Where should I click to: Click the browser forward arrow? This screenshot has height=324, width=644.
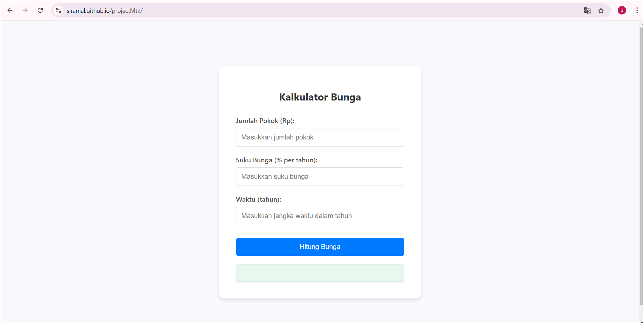pyautogui.click(x=25, y=10)
